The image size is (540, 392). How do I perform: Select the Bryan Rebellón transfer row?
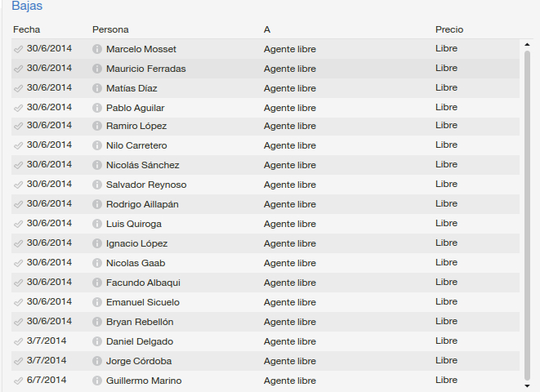[266, 322]
